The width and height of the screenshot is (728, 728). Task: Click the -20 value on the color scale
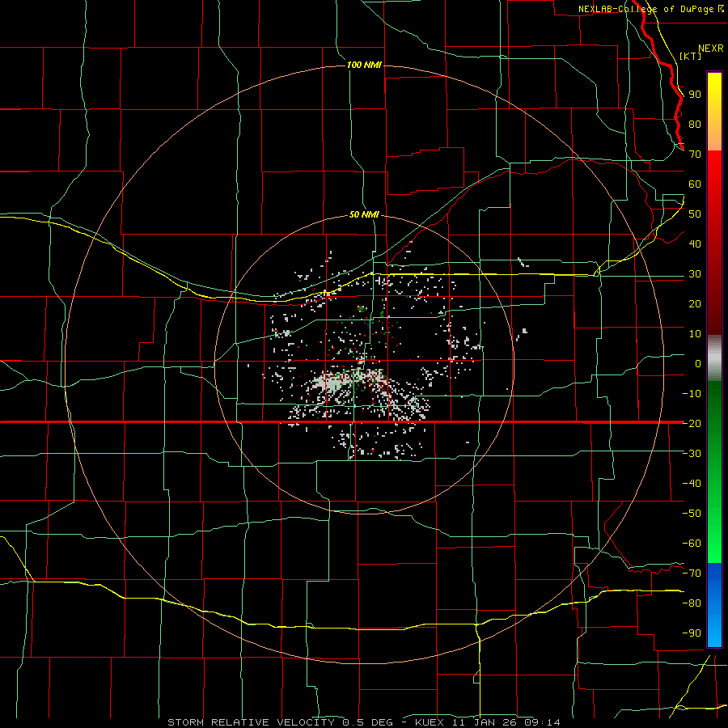[692, 423]
